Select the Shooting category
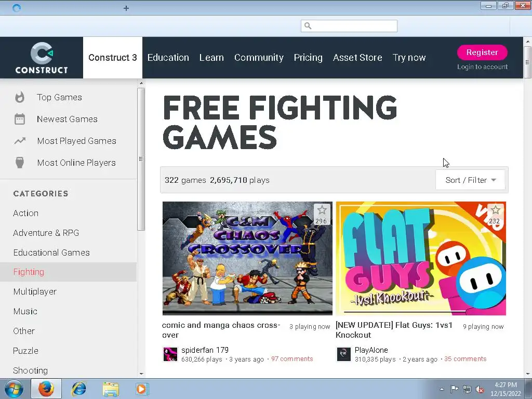The width and height of the screenshot is (532, 399). 31,370
